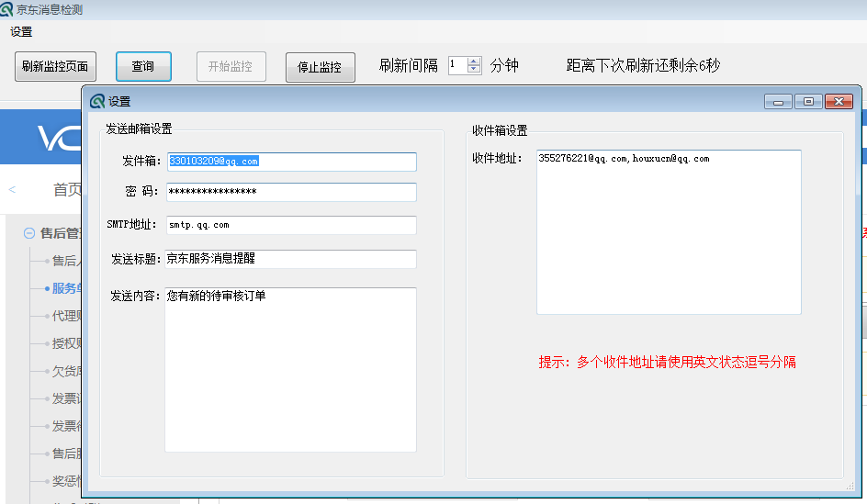This screenshot has height=504, width=867.
Task: Click the 设置 dialog title icon
Action: point(97,101)
